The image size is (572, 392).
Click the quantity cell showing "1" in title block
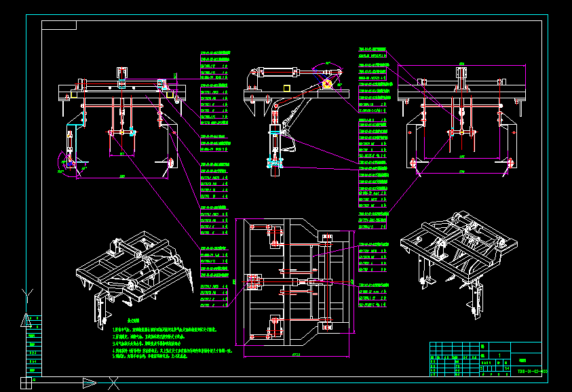pyautogui.click(x=499, y=355)
